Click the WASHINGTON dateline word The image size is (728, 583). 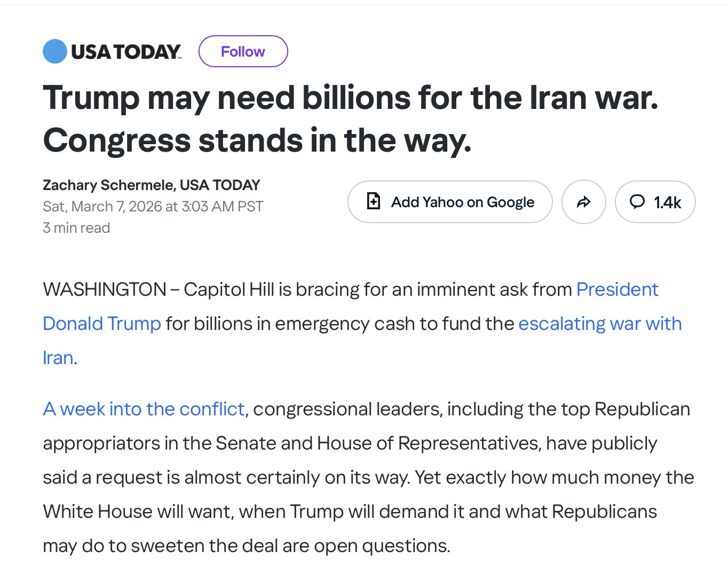(x=105, y=289)
